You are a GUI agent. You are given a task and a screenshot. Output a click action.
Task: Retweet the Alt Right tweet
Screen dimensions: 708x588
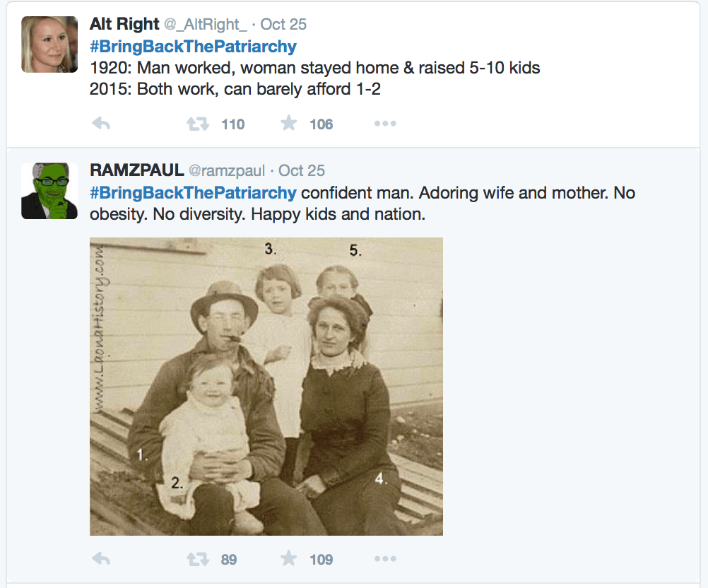point(198,124)
